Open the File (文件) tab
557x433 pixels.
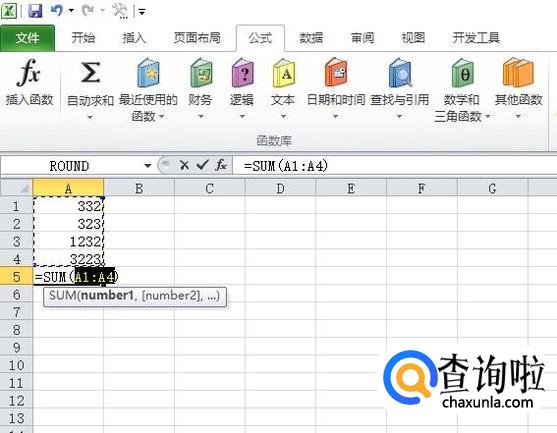[x=27, y=38]
